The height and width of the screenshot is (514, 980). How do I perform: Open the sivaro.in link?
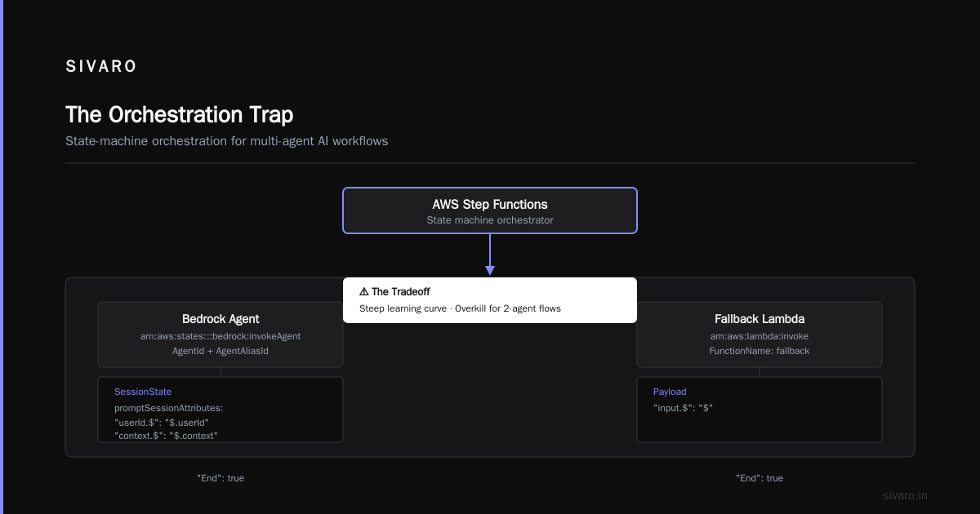[906, 495]
